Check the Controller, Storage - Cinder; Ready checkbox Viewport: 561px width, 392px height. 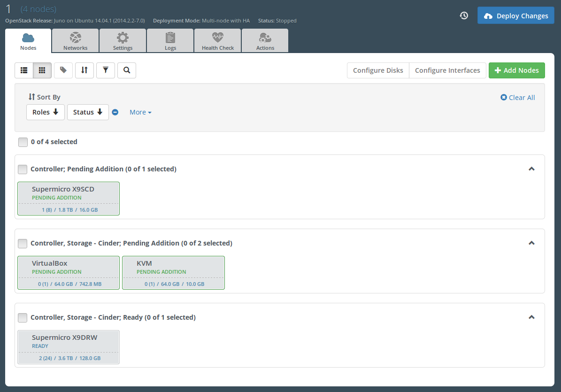click(23, 318)
